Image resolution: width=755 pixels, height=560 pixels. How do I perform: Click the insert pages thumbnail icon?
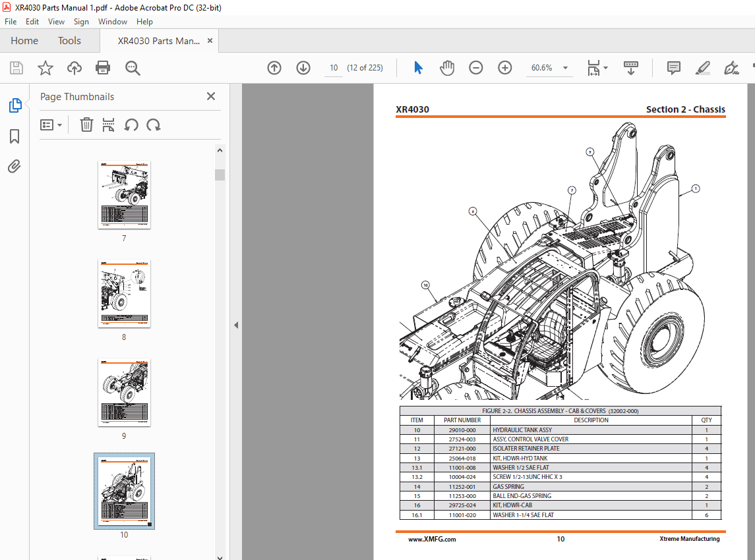(108, 125)
